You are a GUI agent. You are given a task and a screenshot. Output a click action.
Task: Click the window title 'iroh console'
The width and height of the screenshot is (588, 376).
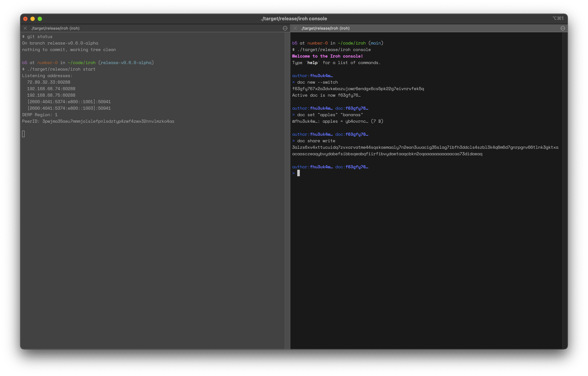pyautogui.click(x=294, y=19)
